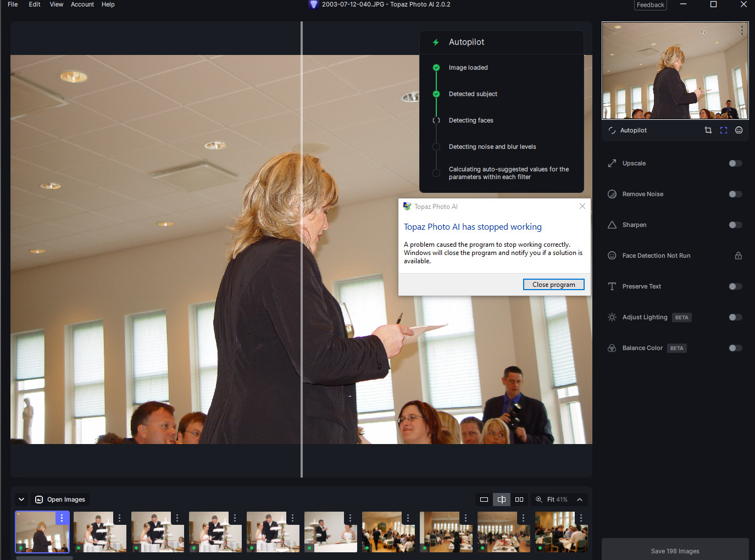Open the Account menu
Screen dimensions: 755x560
[x=82, y=4]
